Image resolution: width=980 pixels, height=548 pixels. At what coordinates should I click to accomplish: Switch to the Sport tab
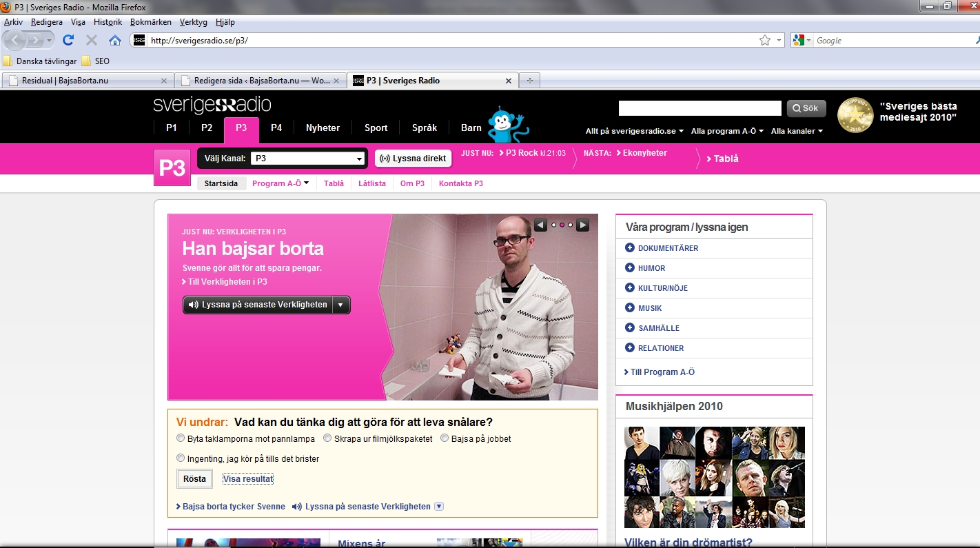[x=376, y=128]
